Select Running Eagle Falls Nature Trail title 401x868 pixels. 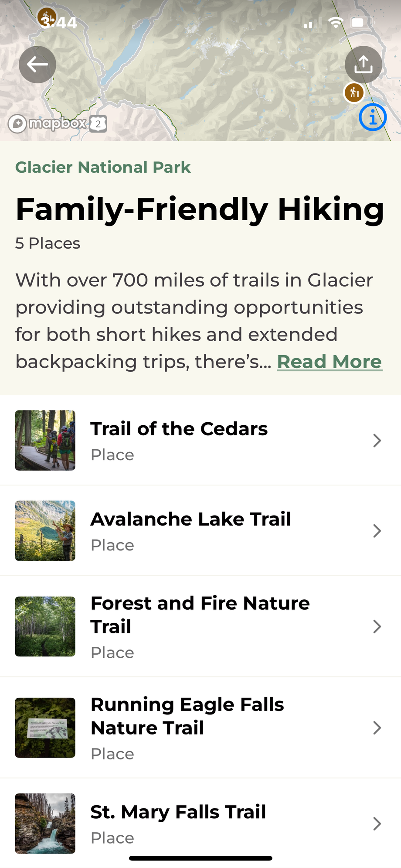[x=187, y=716]
